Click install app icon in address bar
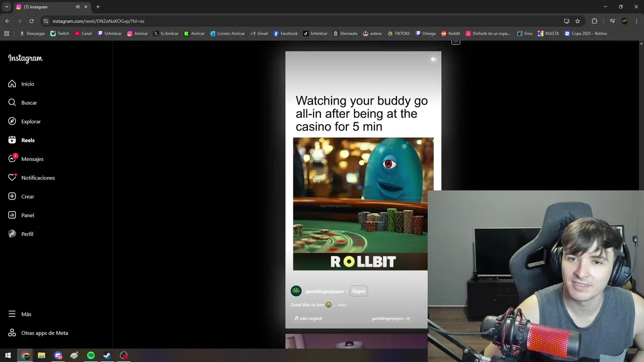Screen dimensions: 644x362 pos(567,21)
